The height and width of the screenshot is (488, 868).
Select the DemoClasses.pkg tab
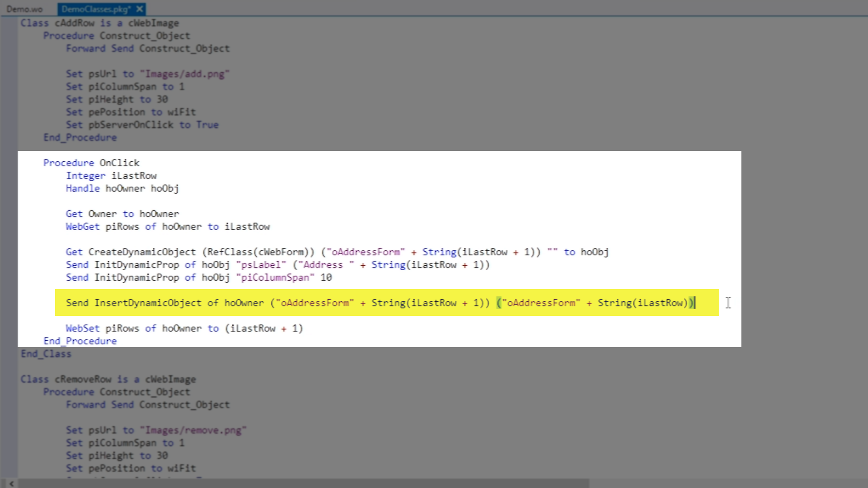click(96, 9)
